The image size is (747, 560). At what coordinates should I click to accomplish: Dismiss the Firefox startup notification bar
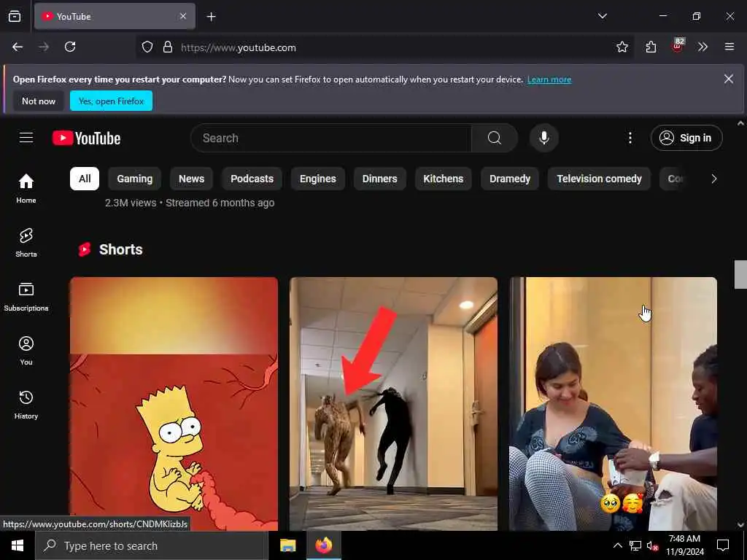729,79
